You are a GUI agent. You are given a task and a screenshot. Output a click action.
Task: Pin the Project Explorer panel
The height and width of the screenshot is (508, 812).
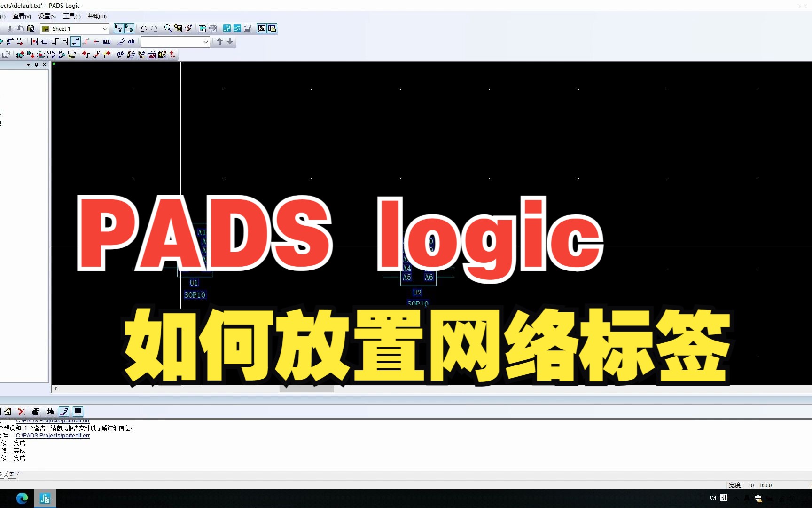(36, 65)
